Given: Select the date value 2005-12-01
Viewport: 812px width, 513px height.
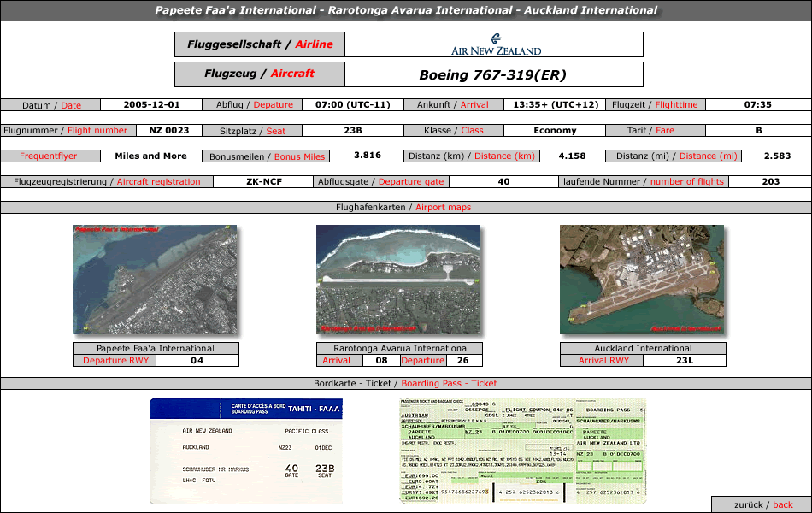Looking at the screenshot, I should click(151, 104).
